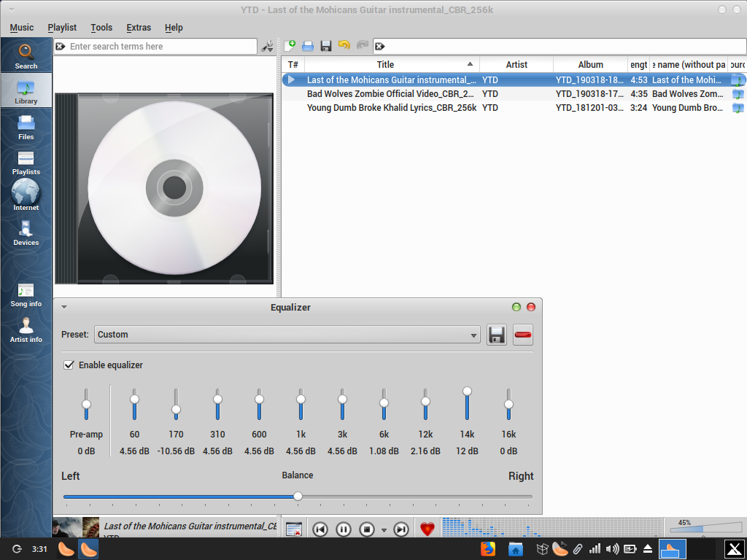Open the home folder taskbar icon
This screenshot has width=747, height=560.
click(x=516, y=549)
